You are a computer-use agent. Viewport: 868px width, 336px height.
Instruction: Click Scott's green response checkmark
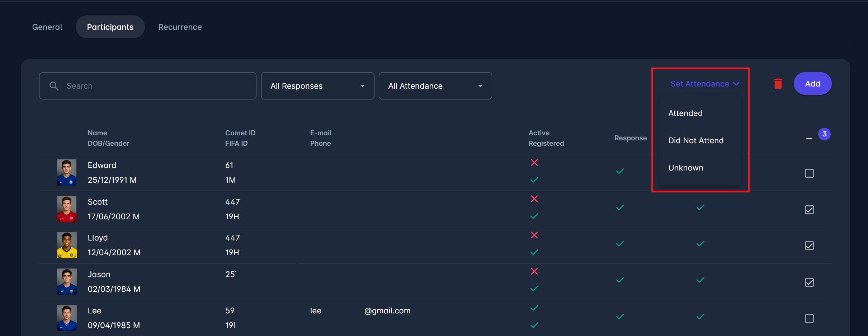pos(620,207)
